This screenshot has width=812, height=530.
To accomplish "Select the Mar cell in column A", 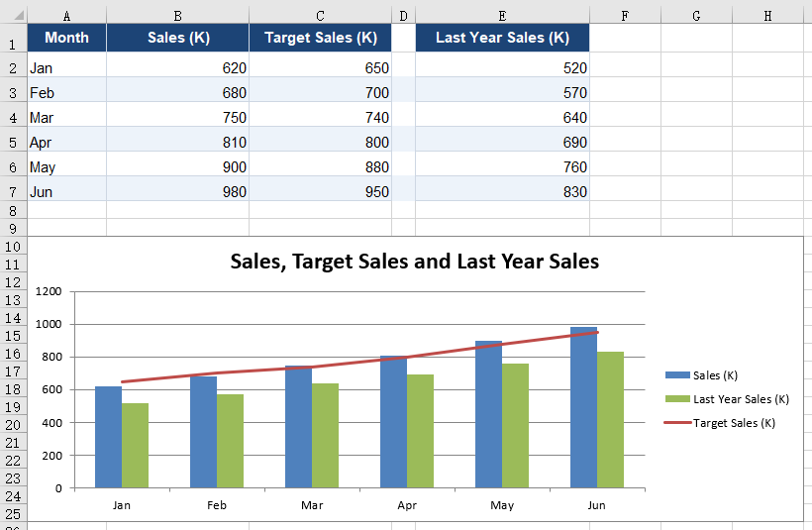I will coord(66,115).
